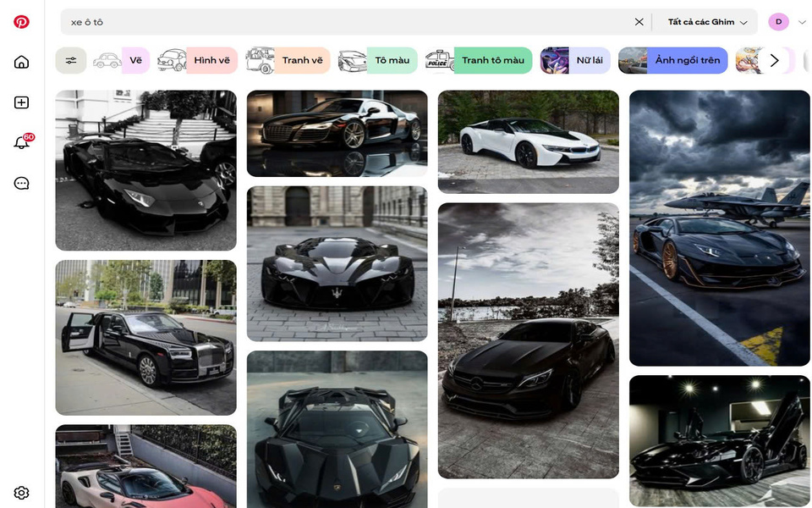
Task: Select the 'Vẽ' filter chip
Action: [x=121, y=60]
